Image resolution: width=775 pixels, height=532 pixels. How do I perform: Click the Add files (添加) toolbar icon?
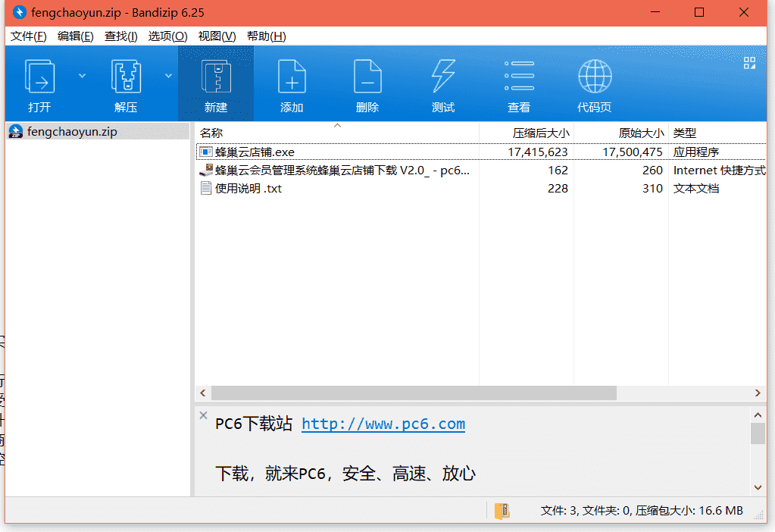click(292, 77)
